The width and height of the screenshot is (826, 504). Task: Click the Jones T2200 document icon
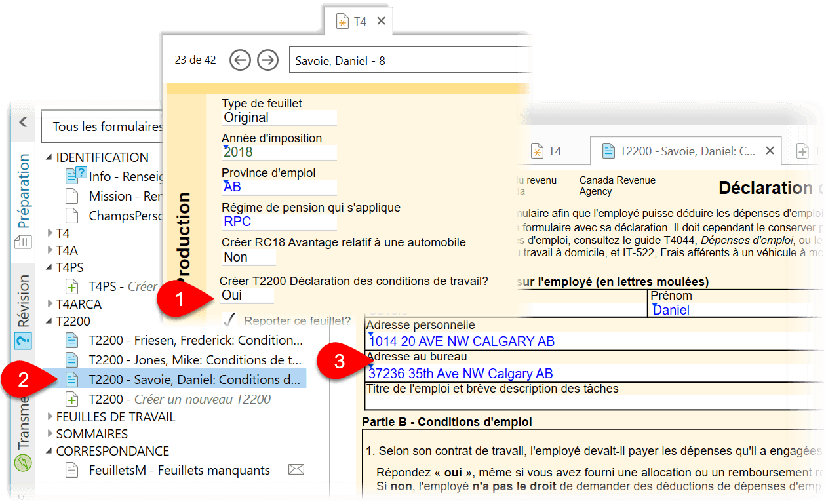(x=72, y=360)
